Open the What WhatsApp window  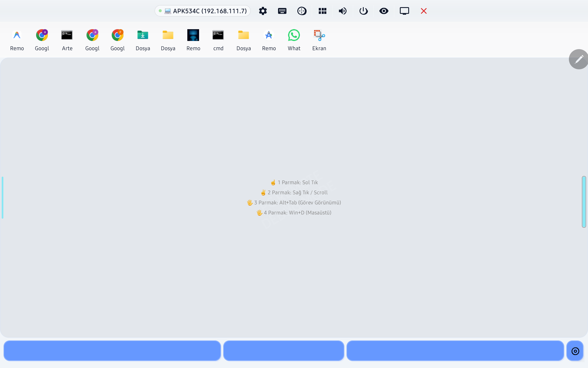click(x=294, y=40)
